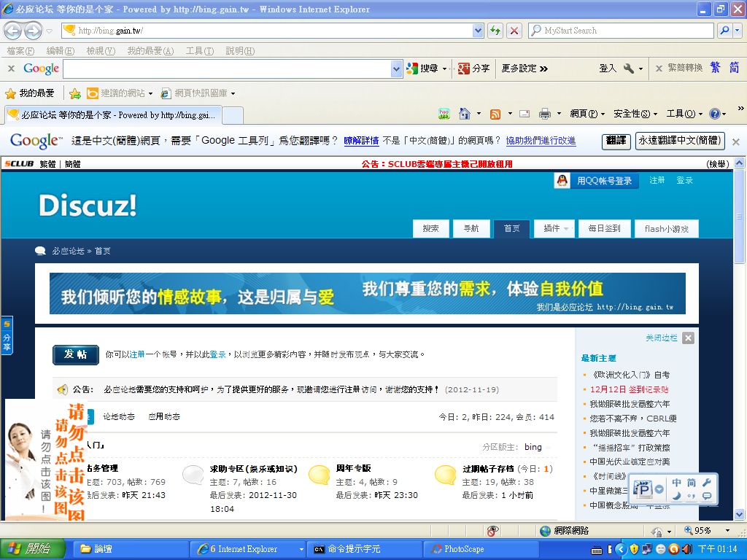The height and width of the screenshot is (560, 747).
Task: Click the IME wrench settings icon
Action: tap(707, 483)
